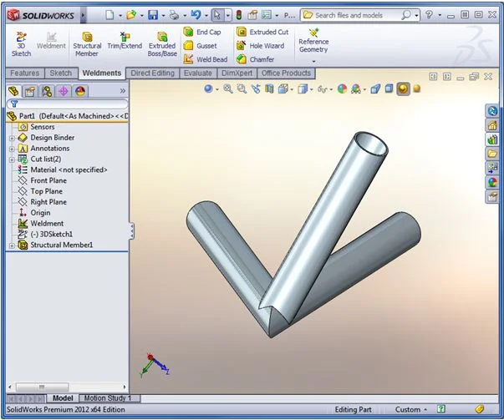Select the Weld Bead tool
Viewport: 504px width, 420px height.
click(x=206, y=59)
